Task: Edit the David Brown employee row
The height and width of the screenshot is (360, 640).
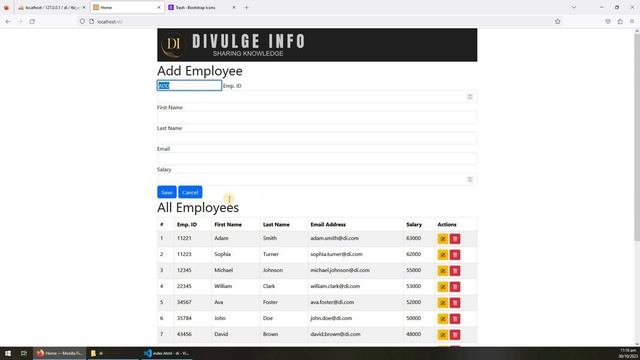Action: [442, 335]
